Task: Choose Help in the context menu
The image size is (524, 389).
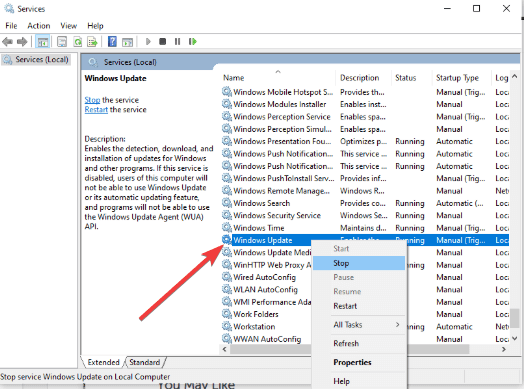Action: click(x=359, y=381)
